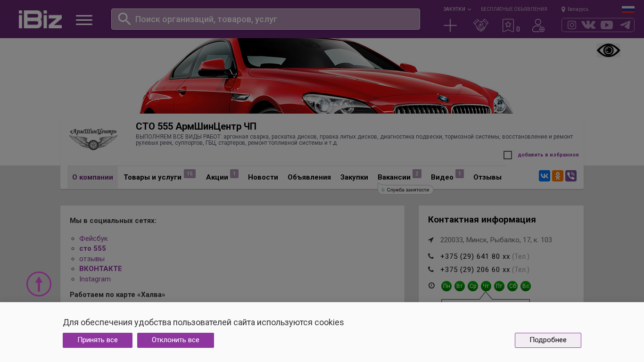Open the Отзывы tab
This screenshot has width=644, height=362.
pos(487,177)
